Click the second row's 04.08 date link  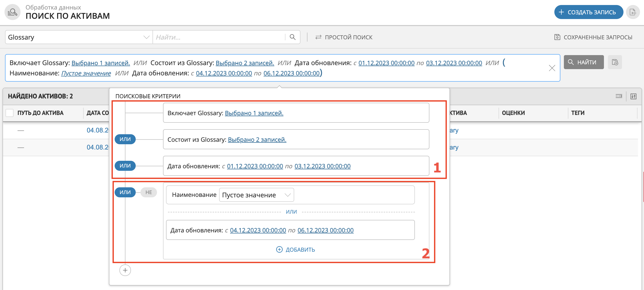point(98,147)
